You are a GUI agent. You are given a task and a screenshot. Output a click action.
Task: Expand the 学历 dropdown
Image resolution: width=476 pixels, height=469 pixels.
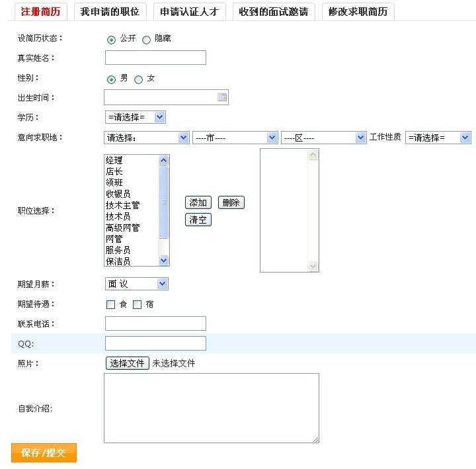pyautogui.click(x=136, y=117)
